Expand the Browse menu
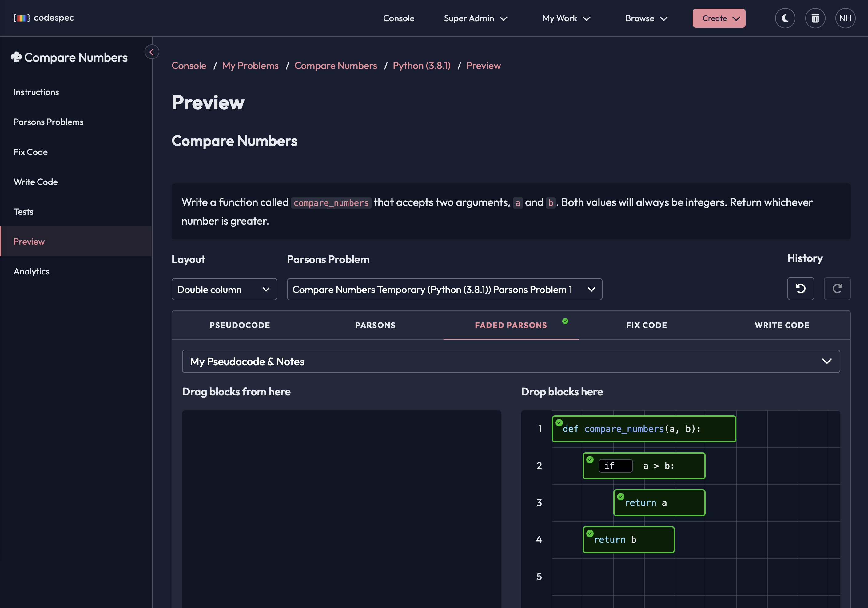The width and height of the screenshot is (868, 608). (646, 18)
